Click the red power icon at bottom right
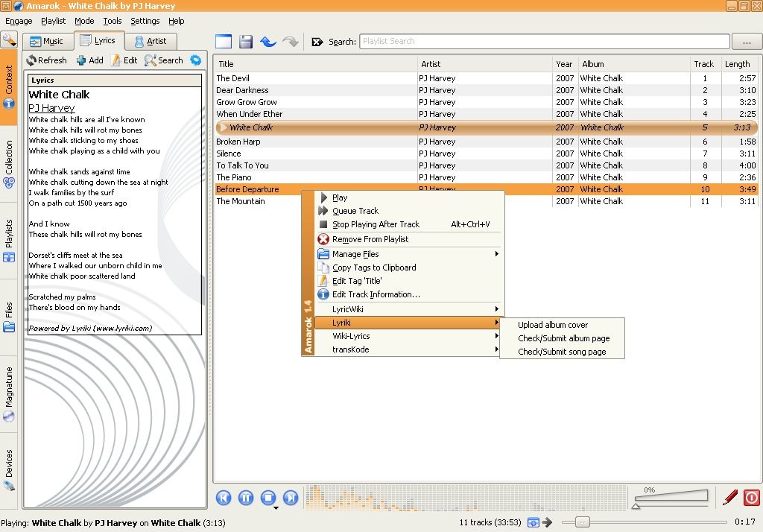The height and width of the screenshot is (532, 763). 751,497
